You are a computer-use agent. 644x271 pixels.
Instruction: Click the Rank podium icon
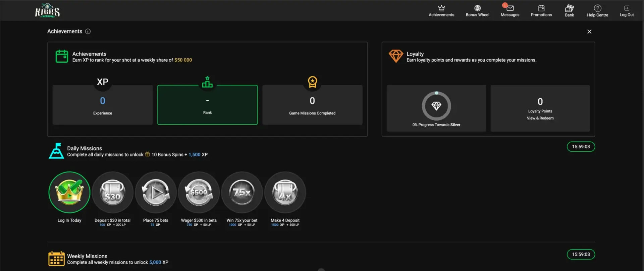click(207, 82)
